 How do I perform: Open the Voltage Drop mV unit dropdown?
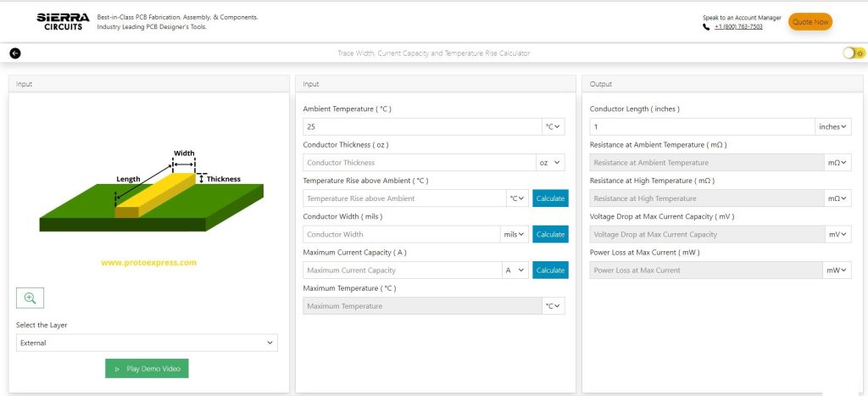tap(838, 234)
